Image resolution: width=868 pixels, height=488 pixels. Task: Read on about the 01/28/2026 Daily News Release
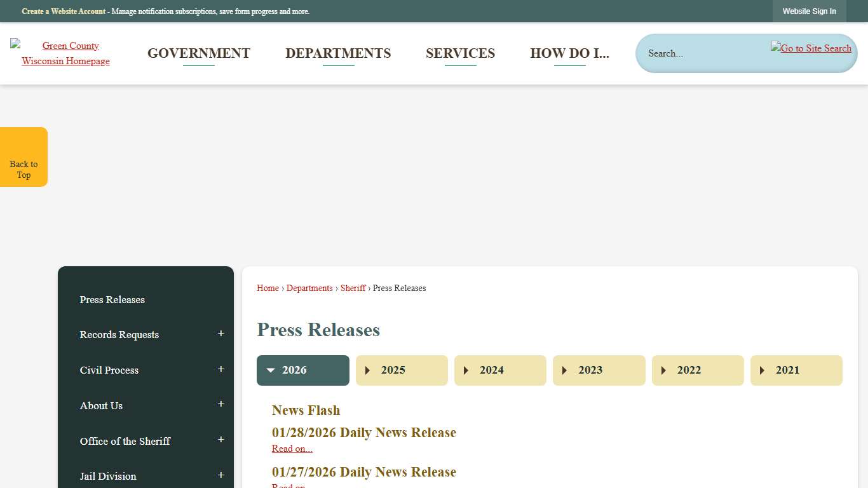click(292, 449)
